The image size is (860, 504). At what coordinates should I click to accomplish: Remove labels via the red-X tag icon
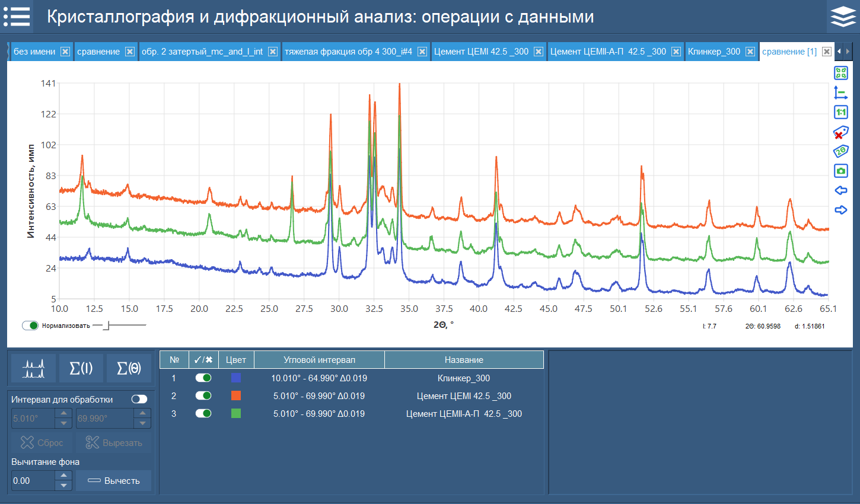tap(841, 131)
